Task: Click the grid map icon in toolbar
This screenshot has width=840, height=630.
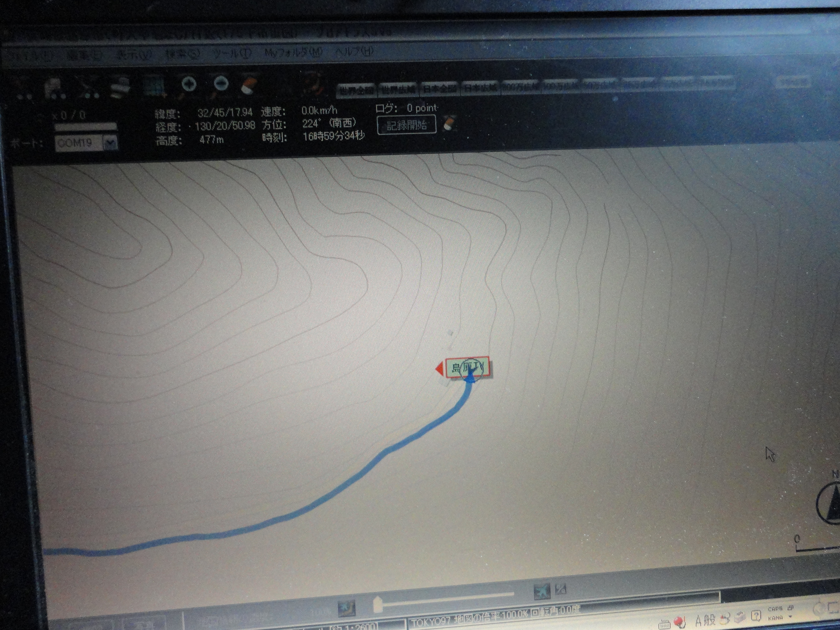Action: [155, 87]
